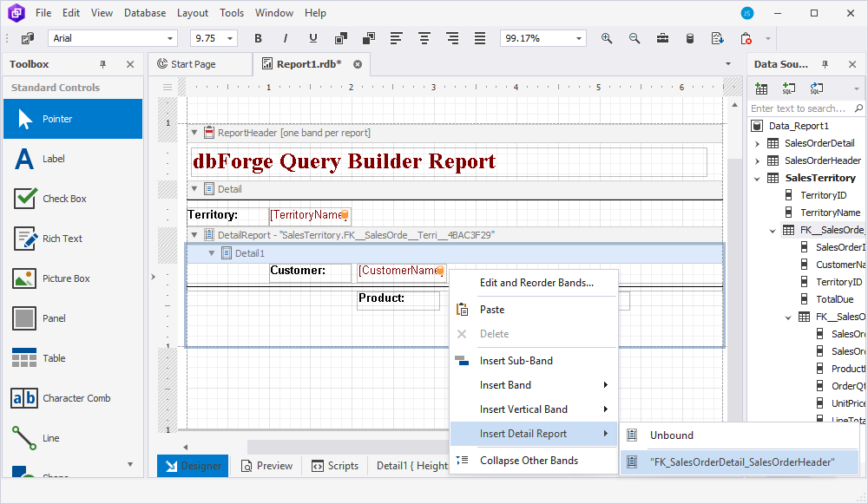This screenshot has width=868, height=504.
Task: Open Insert Vertical Band submenu
Action: [x=534, y=409]
